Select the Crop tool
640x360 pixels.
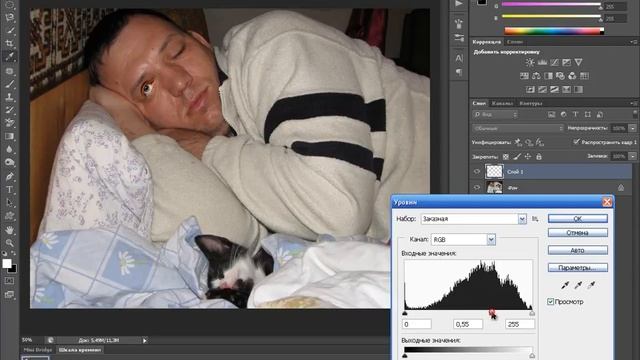(9, 44)
